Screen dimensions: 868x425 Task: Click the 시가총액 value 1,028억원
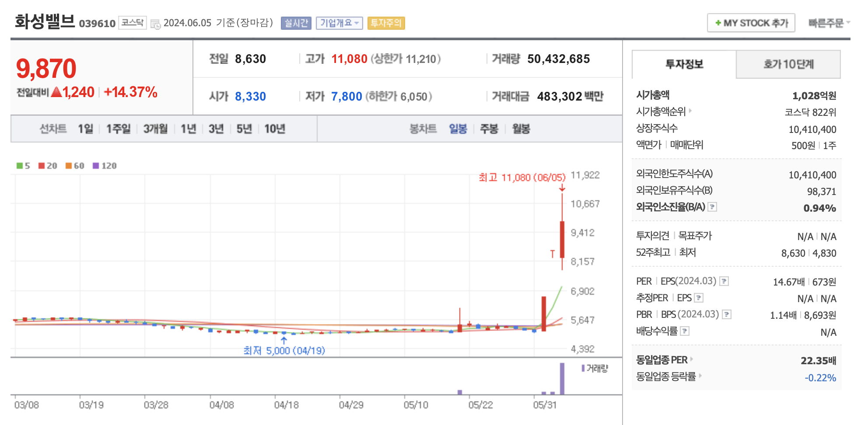pos(814,96)
